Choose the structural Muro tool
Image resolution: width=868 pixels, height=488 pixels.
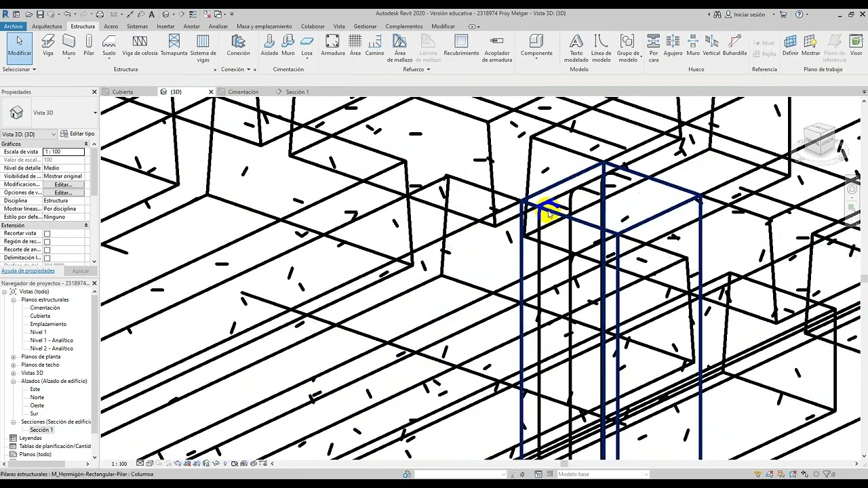tap(68, 46)
